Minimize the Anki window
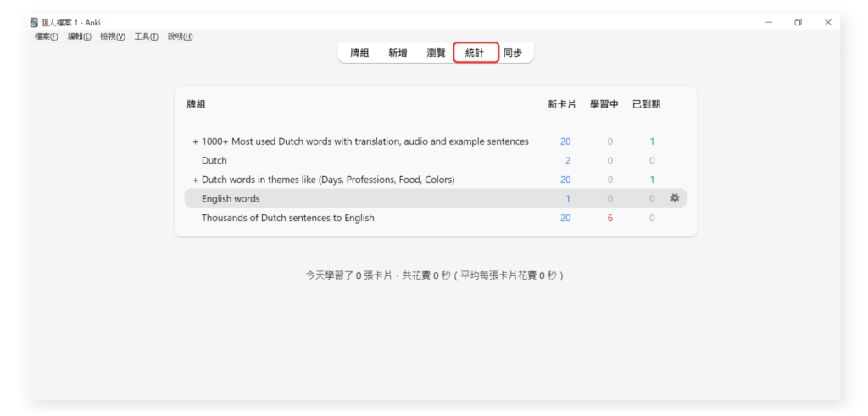 (x=768, y=23)
